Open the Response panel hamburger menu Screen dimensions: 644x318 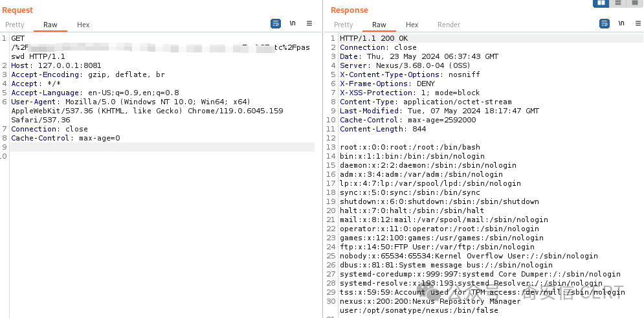coord(638,24)
